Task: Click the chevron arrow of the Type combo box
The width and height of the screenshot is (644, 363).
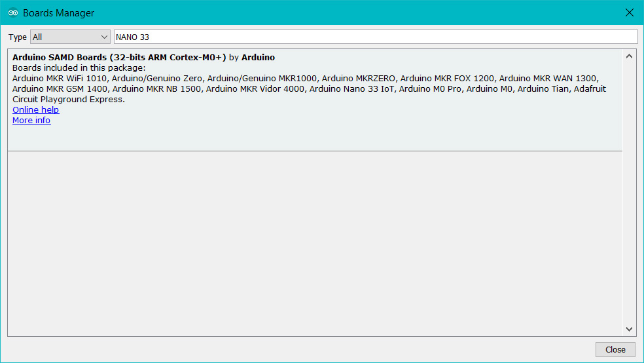Action: pyautogui.click(x=104, y=37)
